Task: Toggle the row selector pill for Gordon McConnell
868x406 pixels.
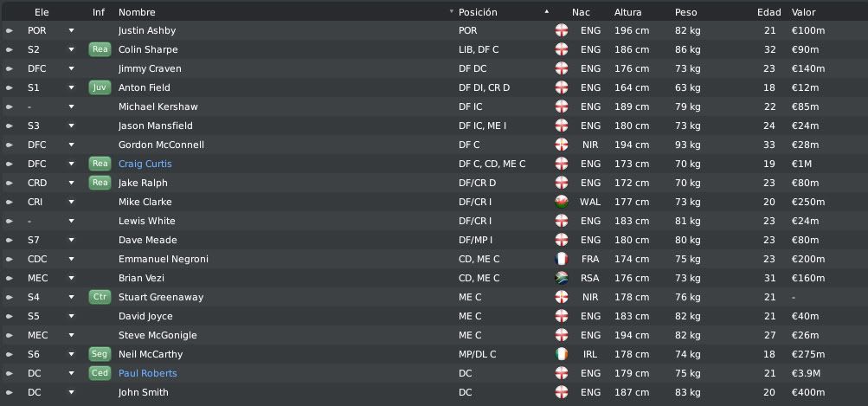Action: pos(10,145)
